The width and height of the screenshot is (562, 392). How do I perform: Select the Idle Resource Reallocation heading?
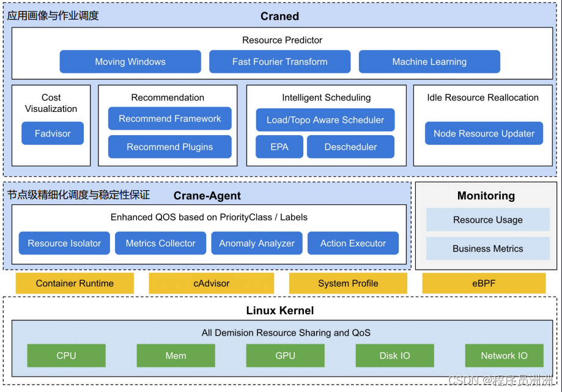click(483, 97)
